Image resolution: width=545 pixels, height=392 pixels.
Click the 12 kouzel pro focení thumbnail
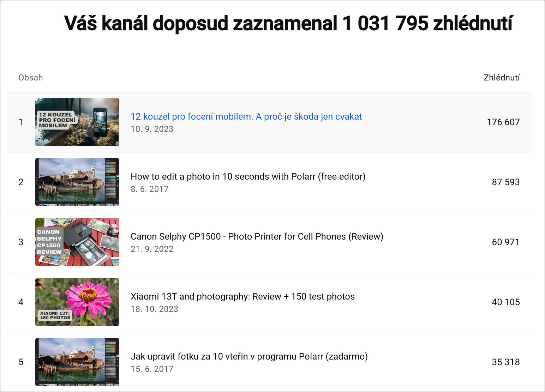pos(77,122)
